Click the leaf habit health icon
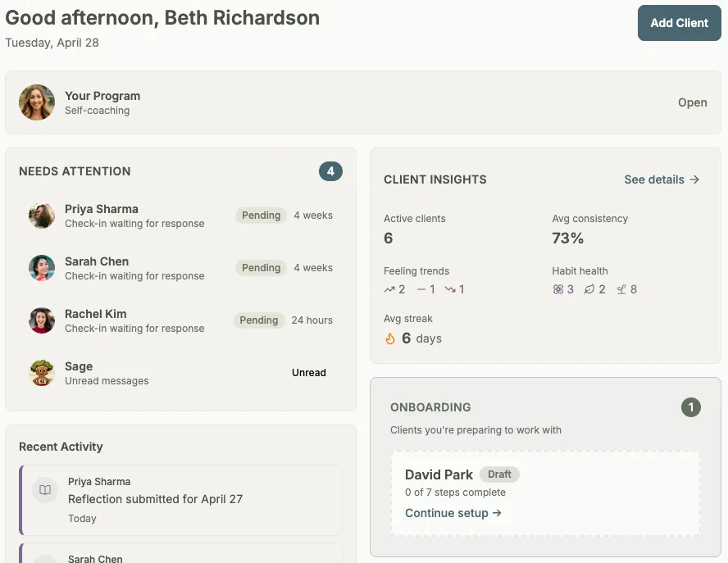The height and width of the screenshot is (563, 728). 589,289
